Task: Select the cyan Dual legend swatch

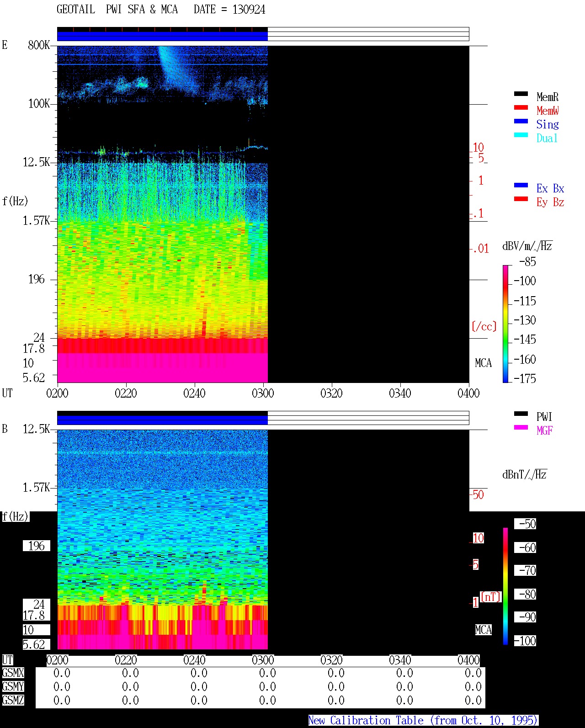Action: (521, 135)
